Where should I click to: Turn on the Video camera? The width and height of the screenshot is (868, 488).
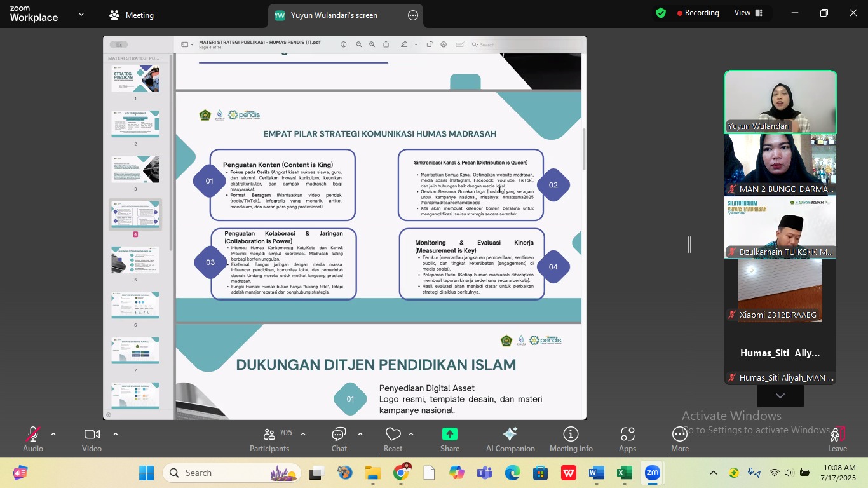pyautogui.click(x=92, y=438)
